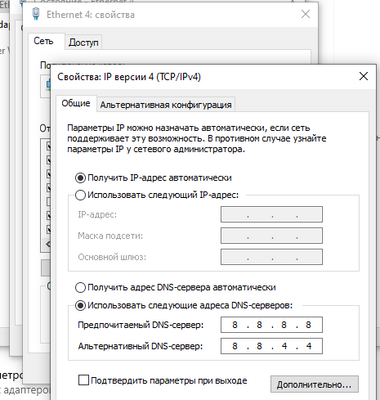Viewport: 380px width, 400px height.
Task: Close the IP версии 4 properties dialog
Action: [x=363, y=76]
